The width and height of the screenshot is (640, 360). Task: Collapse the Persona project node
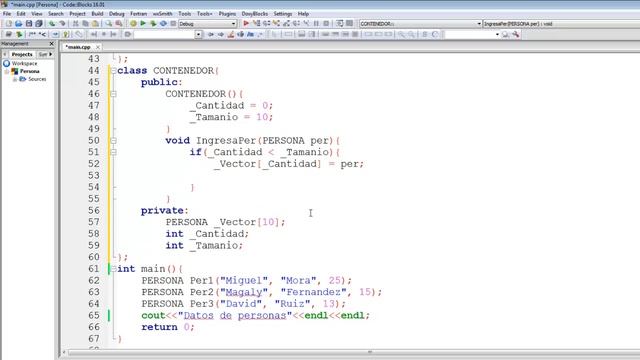(x=7, y=71)
